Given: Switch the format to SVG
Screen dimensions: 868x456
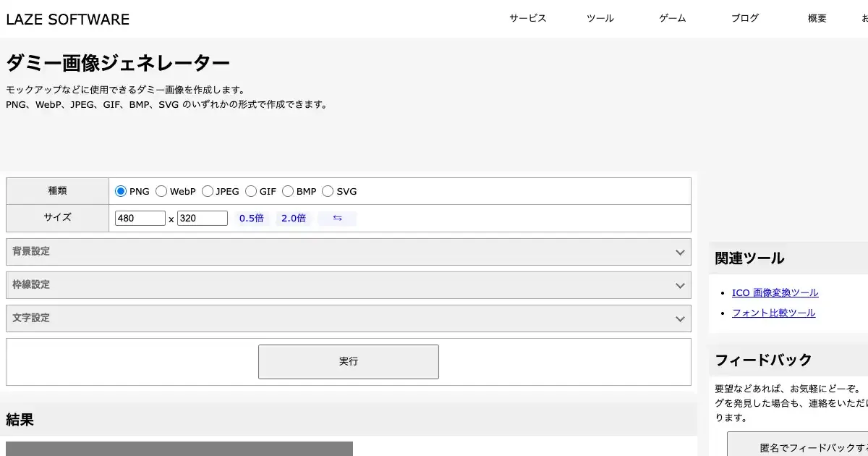Looking at the screenshot, I should [328, 192].
